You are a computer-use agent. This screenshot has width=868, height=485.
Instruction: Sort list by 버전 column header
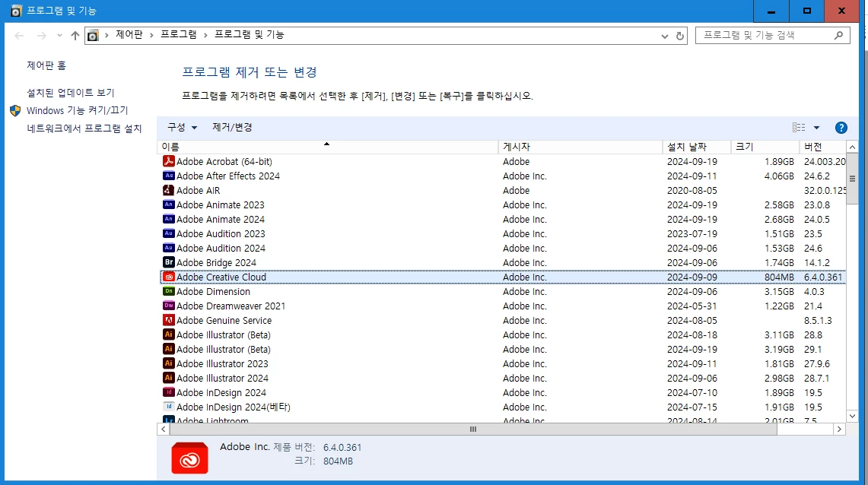(822, 147)
